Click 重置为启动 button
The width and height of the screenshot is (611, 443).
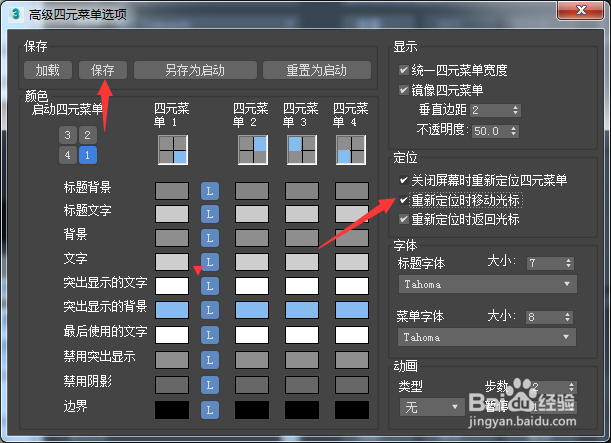click(316, 70)
